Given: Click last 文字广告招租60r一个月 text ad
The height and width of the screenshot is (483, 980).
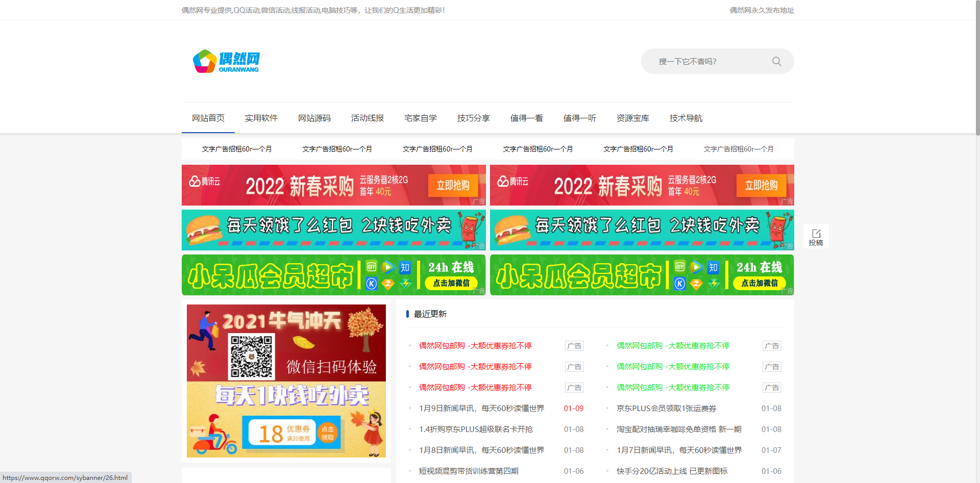Looking at the screenshot, I should coord(739,149).
